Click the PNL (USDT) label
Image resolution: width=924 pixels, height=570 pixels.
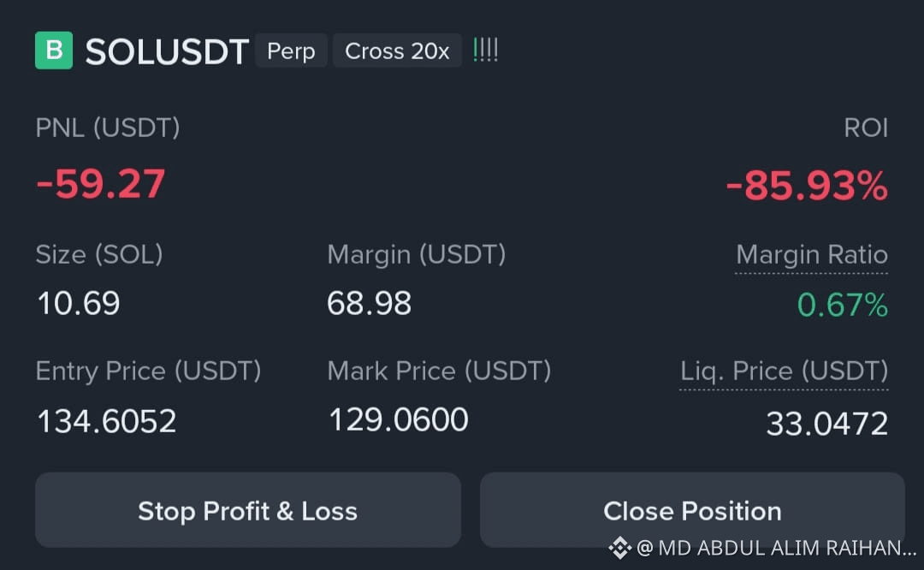[108, 128]
